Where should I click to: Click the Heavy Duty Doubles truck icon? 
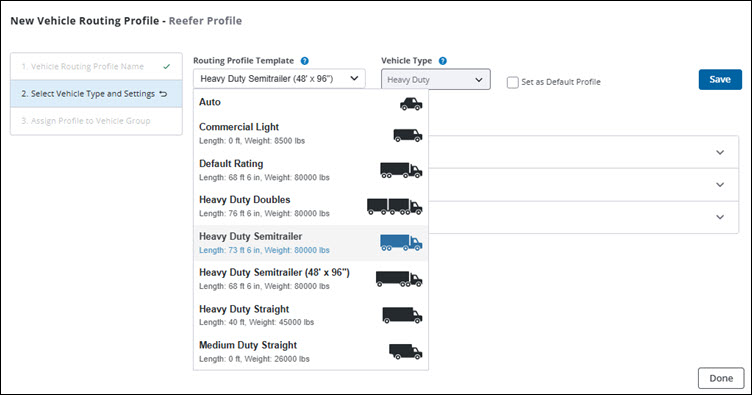[394, 206]
